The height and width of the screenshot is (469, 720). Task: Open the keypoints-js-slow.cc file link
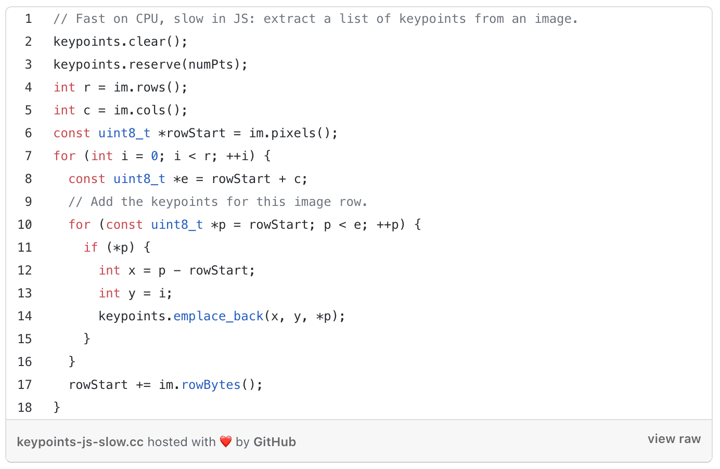[80, 441]
